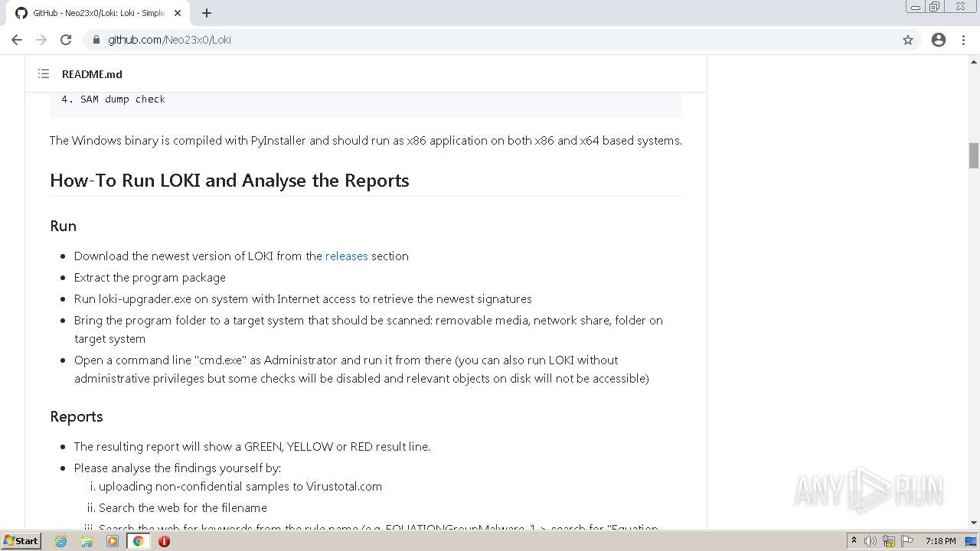Viewport: 980px width, 551px height.
Task: Click the README.md header label
Action: [x=92, y=74]
